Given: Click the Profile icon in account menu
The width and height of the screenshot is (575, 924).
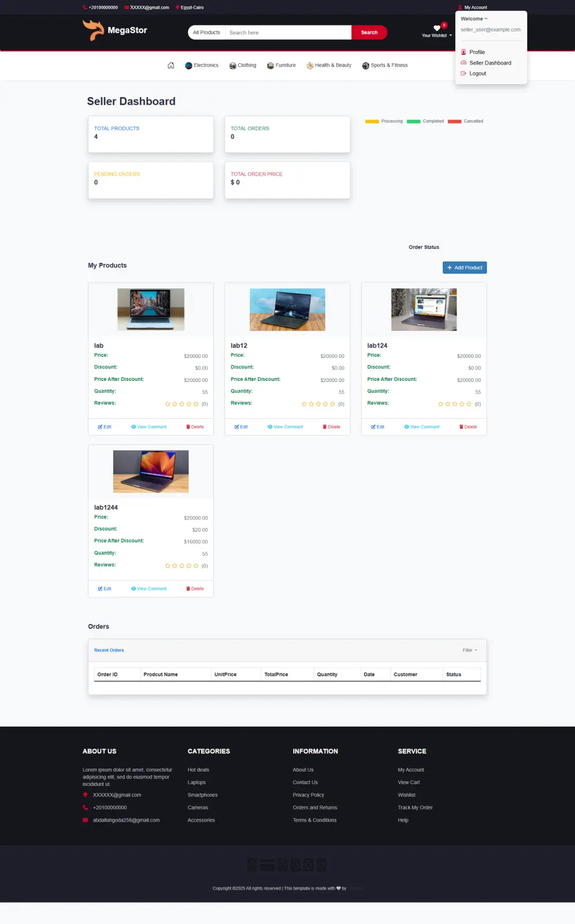Looking at the screenshot, I should [463, 52].
